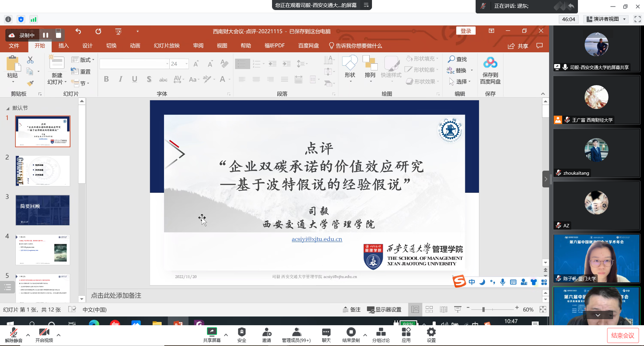Screen dimensions: 644x346
Task: Open the Chat icon in meeting toolbar
Action: [x=326, y=332]
